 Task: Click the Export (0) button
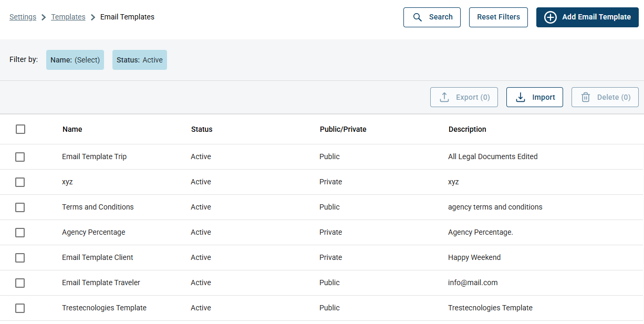pyautogui.click(x=464, y=97)
